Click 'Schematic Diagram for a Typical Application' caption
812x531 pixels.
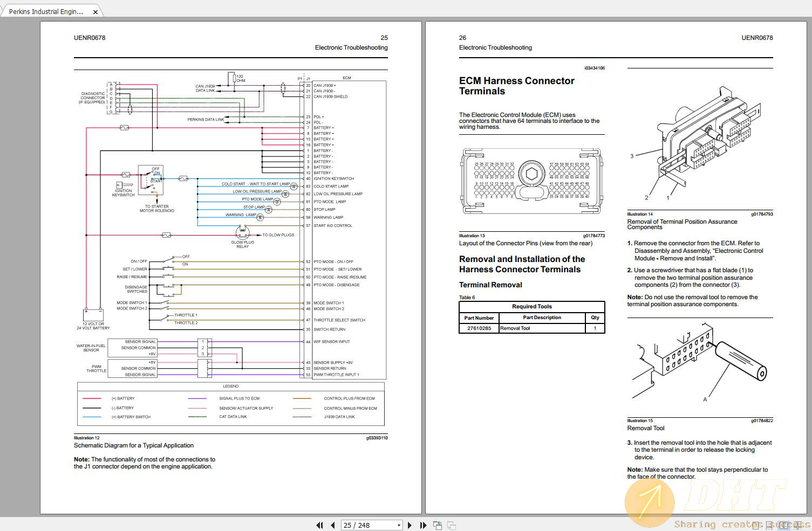[x=134, y=445]
